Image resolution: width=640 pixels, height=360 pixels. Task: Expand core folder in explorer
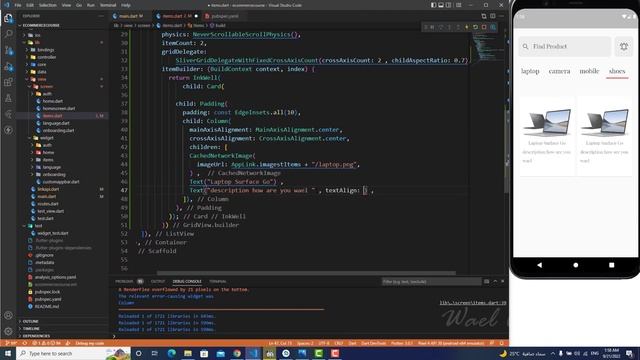tap(42, 64)
